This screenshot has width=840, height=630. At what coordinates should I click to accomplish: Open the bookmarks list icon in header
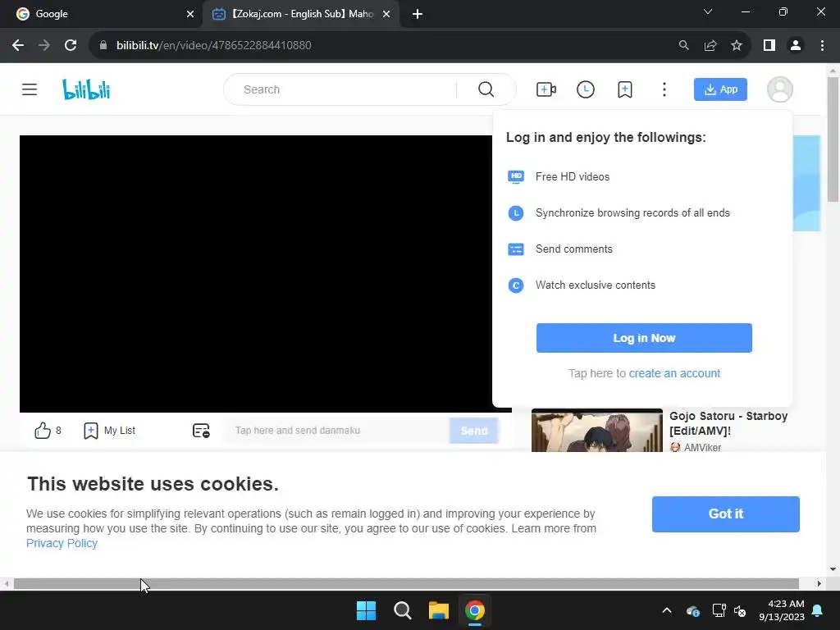click(624, 89)
